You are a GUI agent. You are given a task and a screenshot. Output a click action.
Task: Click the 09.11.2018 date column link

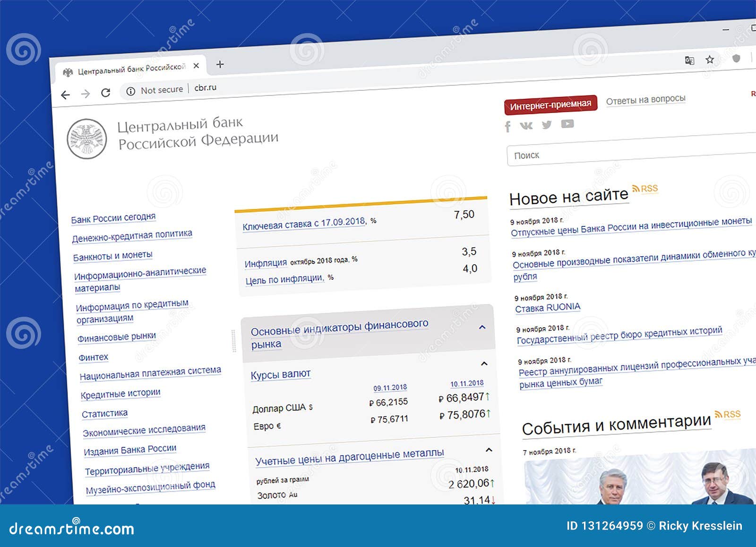390,388
